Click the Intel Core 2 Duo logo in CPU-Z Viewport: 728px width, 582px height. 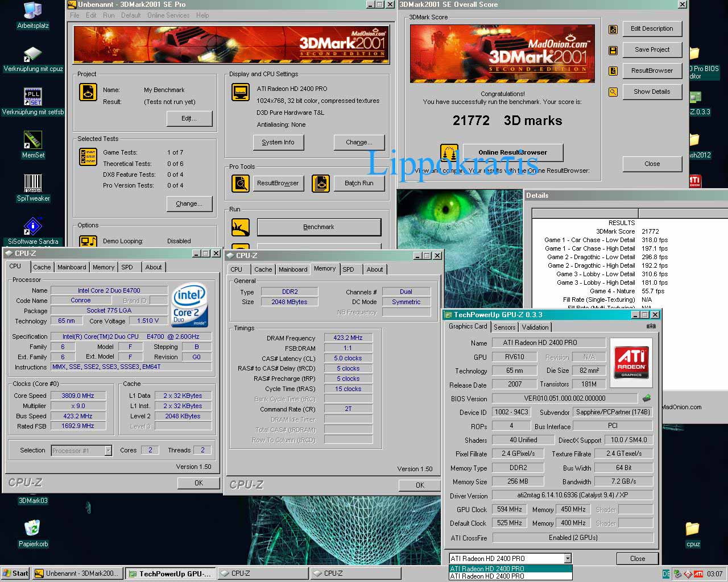pyautogui.click(x=189, y=305)
